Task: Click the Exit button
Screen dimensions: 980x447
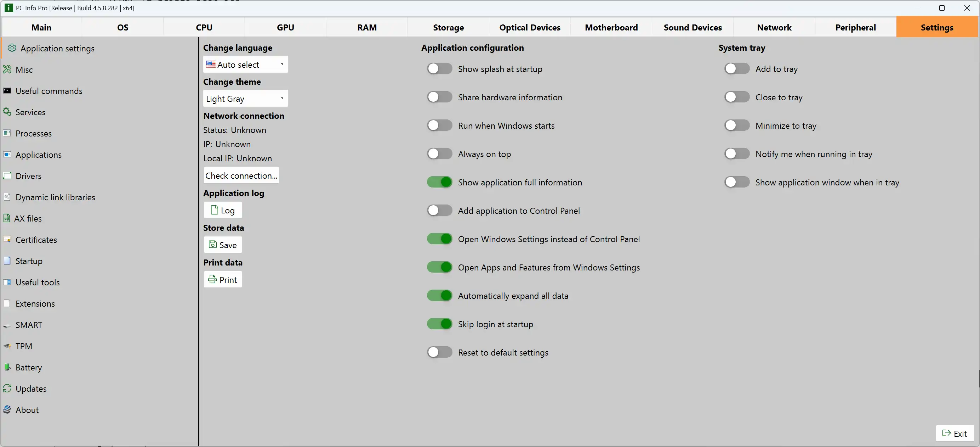Action: pyautogui.click(x=955, y=433)
